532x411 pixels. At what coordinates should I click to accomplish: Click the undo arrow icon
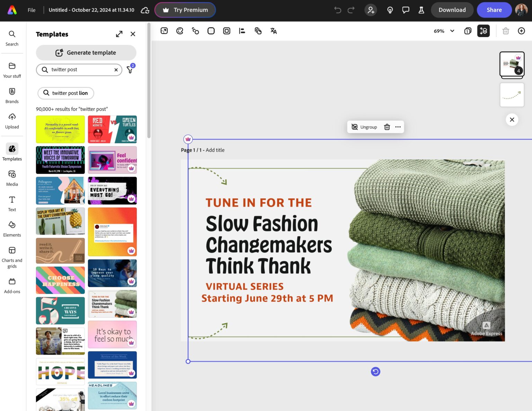click(338, 10)
